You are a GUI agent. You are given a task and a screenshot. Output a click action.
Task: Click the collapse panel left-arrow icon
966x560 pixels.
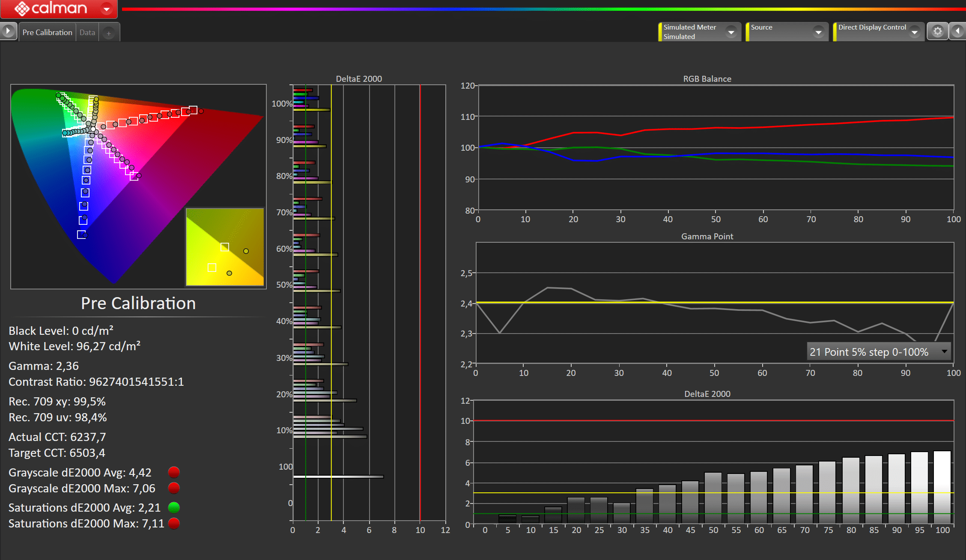click(958, 31)
